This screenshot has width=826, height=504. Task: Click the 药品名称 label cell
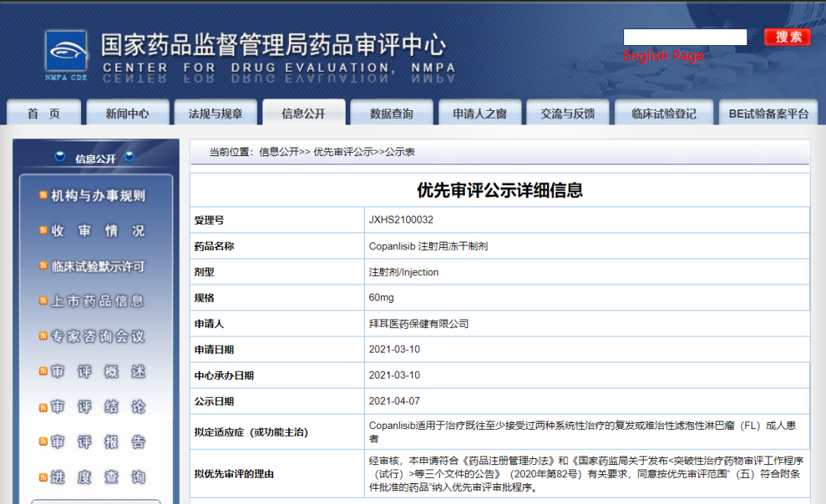(x=277, y=246)
